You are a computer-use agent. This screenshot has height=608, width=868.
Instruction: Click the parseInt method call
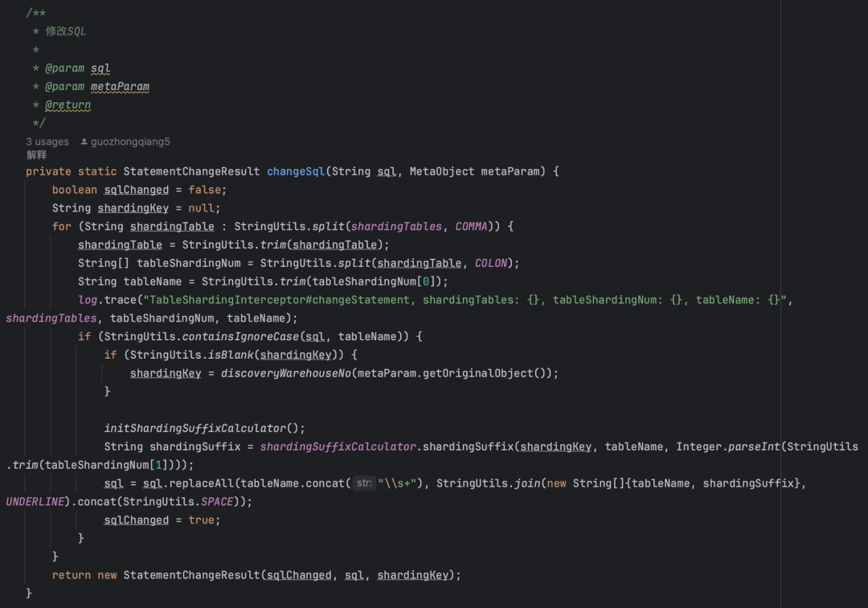[754, 446]
